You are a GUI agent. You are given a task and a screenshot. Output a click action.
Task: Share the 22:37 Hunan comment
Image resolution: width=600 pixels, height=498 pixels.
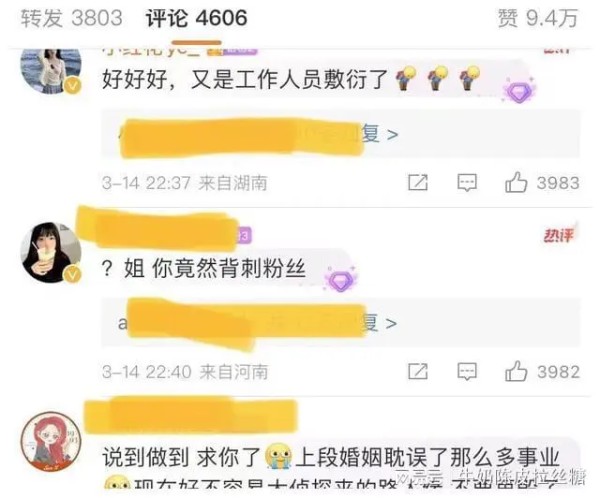tap(418, 183)
